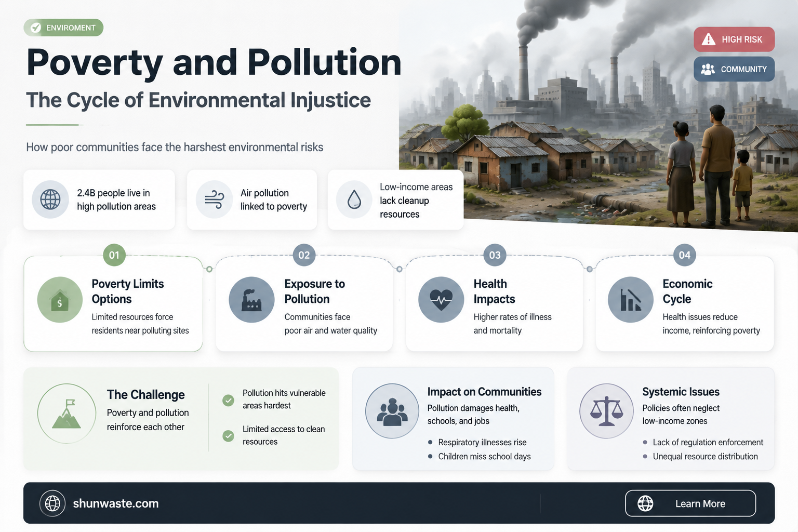Select step number 03 marker
The height and width of the screenshot is (532, 798).
[x=495, y=255]
